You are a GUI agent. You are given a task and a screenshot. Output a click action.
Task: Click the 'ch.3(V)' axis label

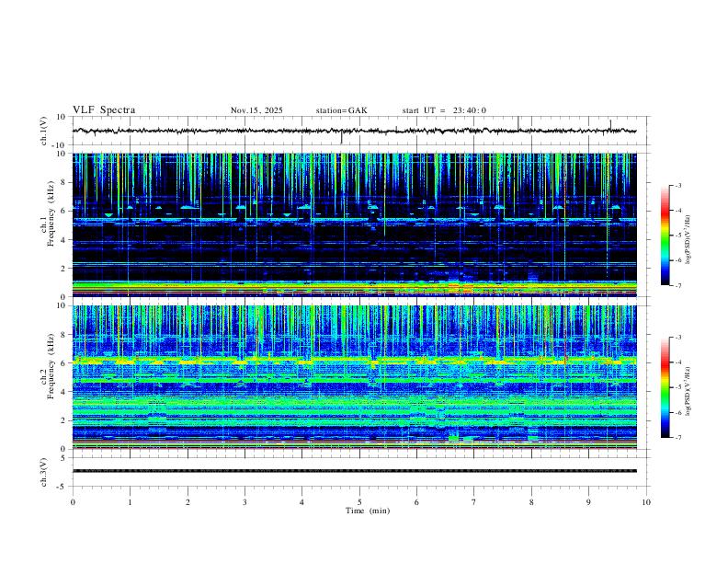[x=43, y=472]
